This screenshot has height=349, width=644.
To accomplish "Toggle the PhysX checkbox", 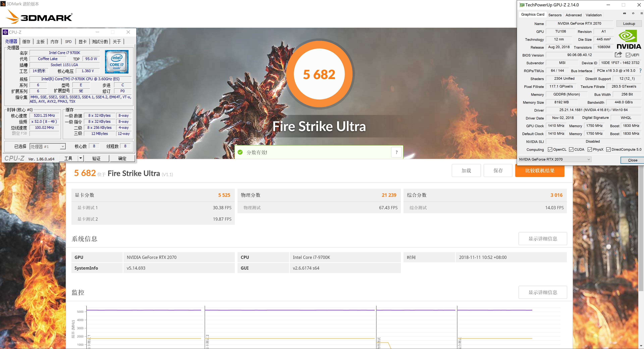I will (x=589, y=149).
